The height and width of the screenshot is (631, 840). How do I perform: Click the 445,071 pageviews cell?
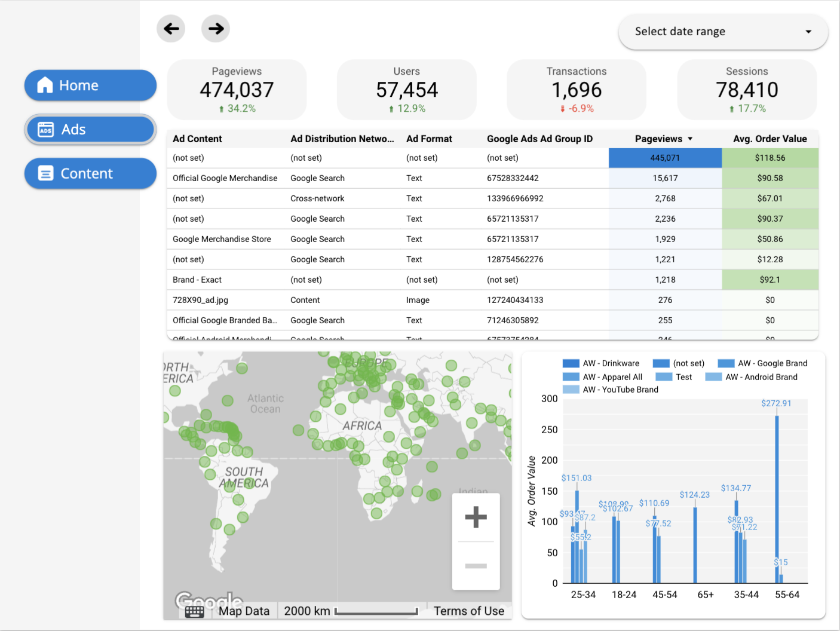pos(665,158)
